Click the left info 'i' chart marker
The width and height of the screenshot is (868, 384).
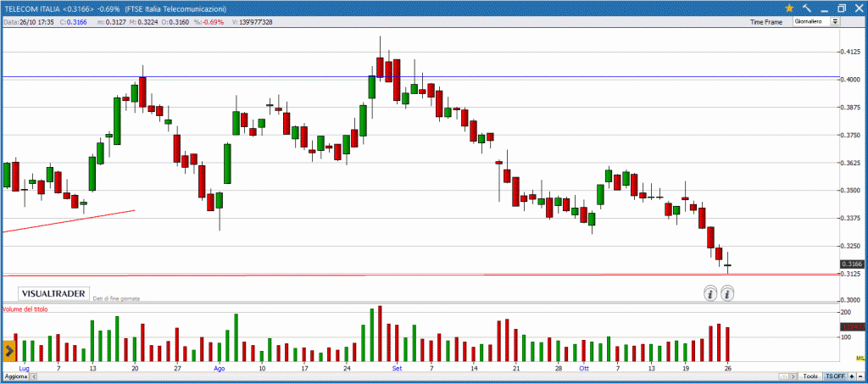710,293
